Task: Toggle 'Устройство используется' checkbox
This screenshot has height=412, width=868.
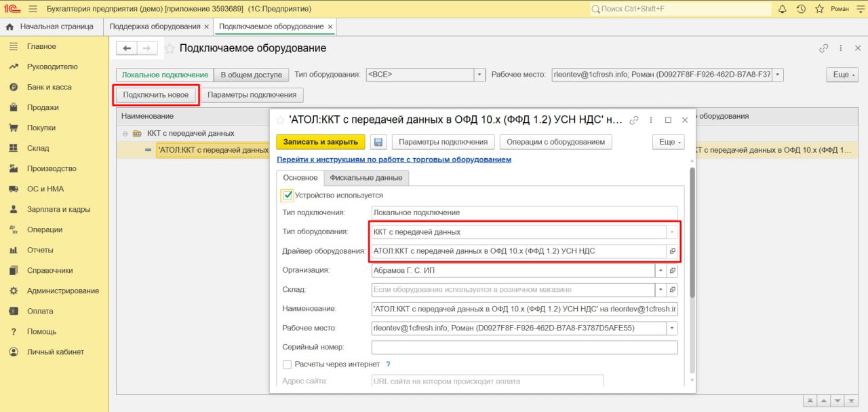Action: (288, 195)
